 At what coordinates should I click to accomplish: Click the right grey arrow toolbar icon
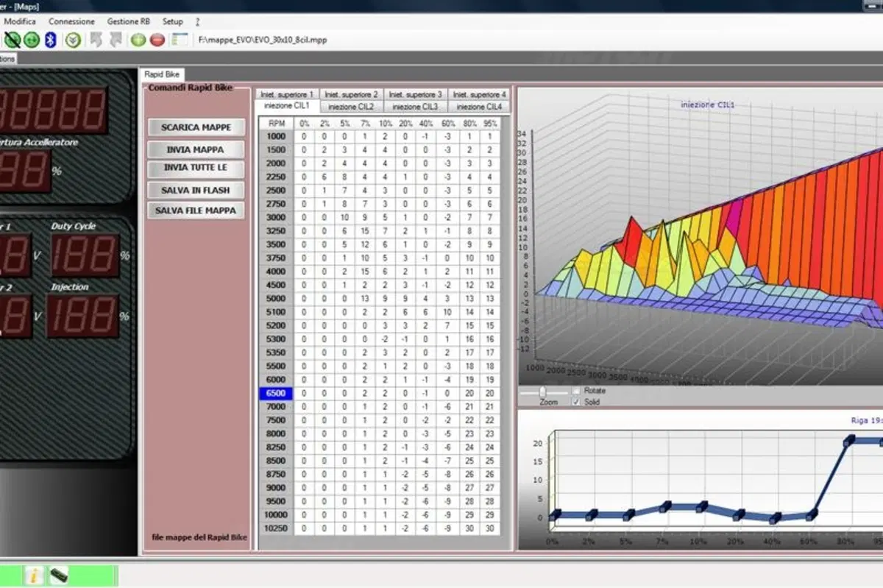point(116,40)
